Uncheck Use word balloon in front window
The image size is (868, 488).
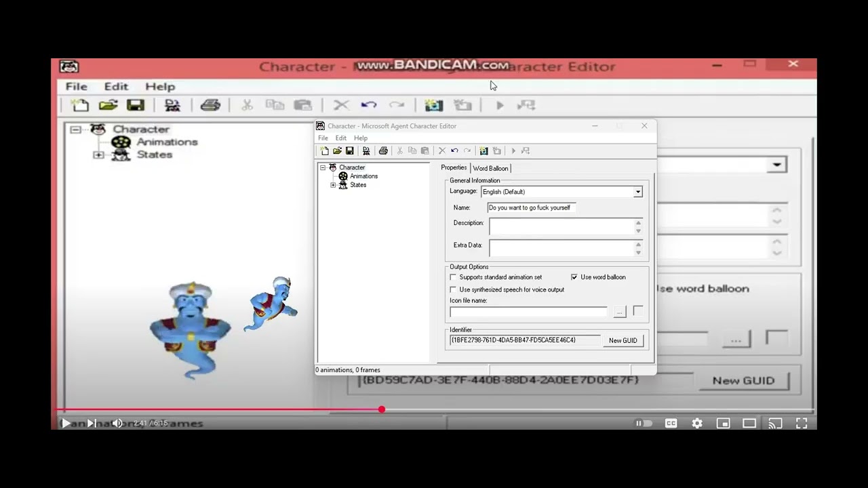[574, 277]
